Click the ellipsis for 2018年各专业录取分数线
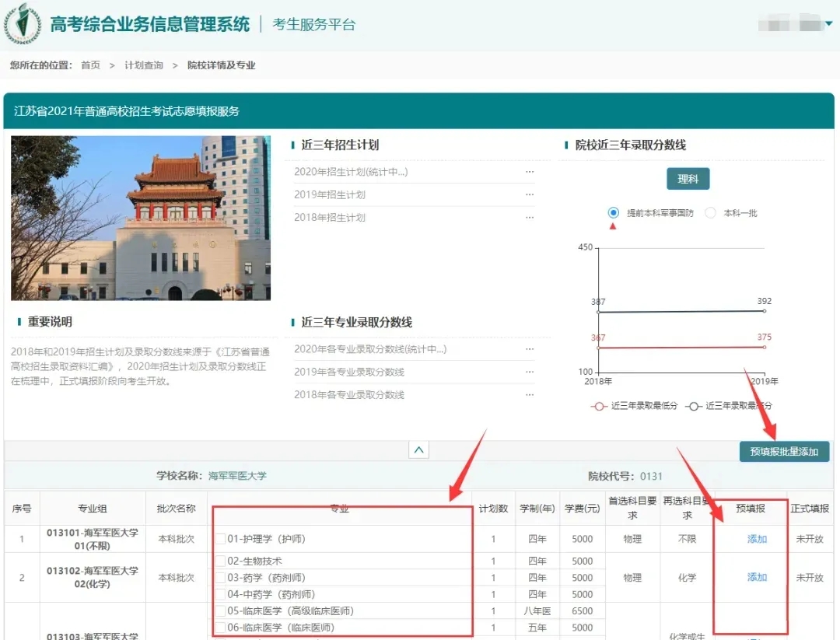This screenshot has height=640, width=840. click(x=530, y=395)
